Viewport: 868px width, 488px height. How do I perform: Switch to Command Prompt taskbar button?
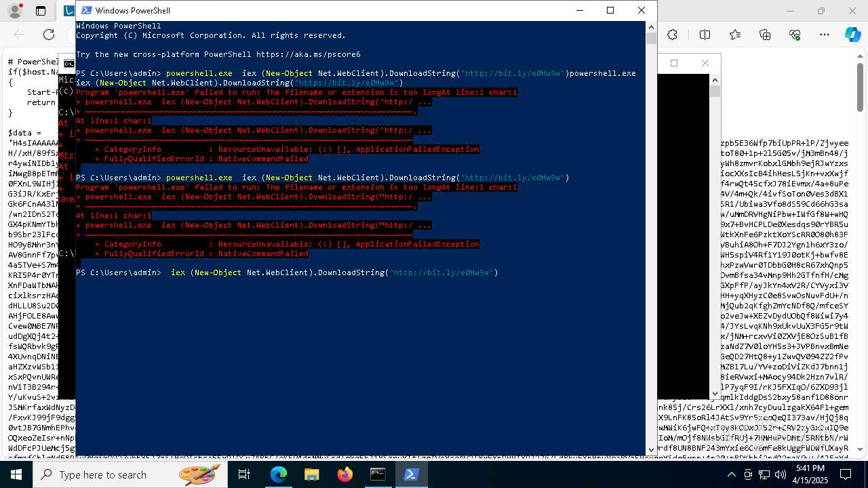pyautogui.click(x=378, y=474)
